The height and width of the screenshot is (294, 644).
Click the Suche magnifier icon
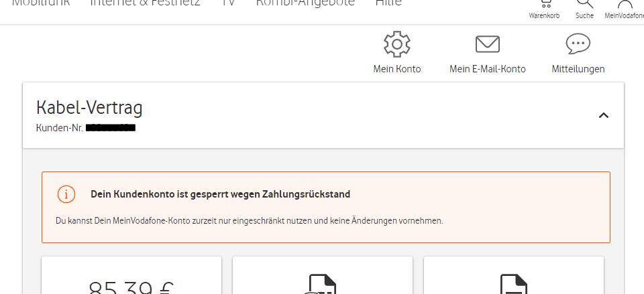[x=585, y=4]
